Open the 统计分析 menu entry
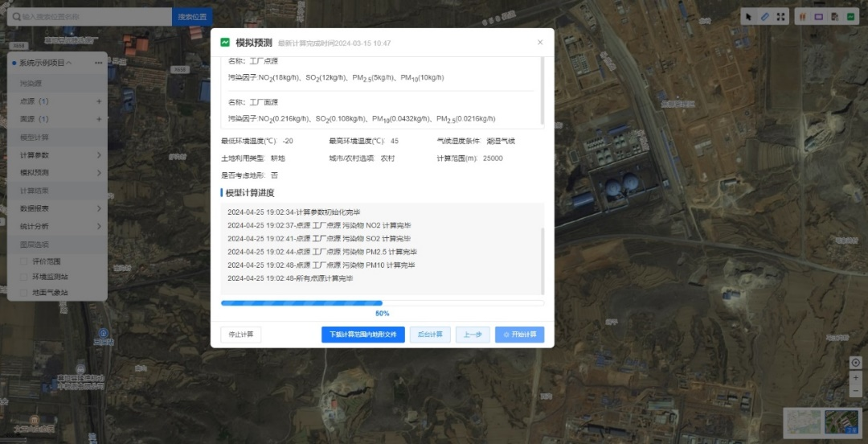Screen dimensions: 868x444 click(56, 226)
